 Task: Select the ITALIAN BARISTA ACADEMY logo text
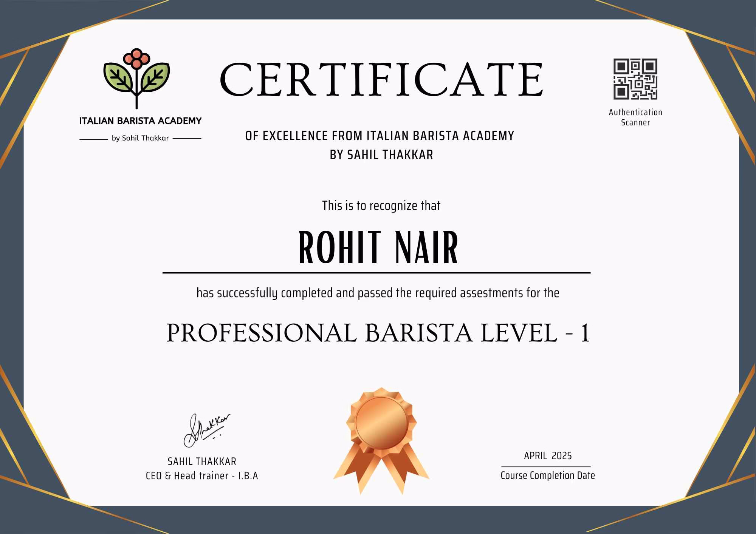click(x=140, y=121)
